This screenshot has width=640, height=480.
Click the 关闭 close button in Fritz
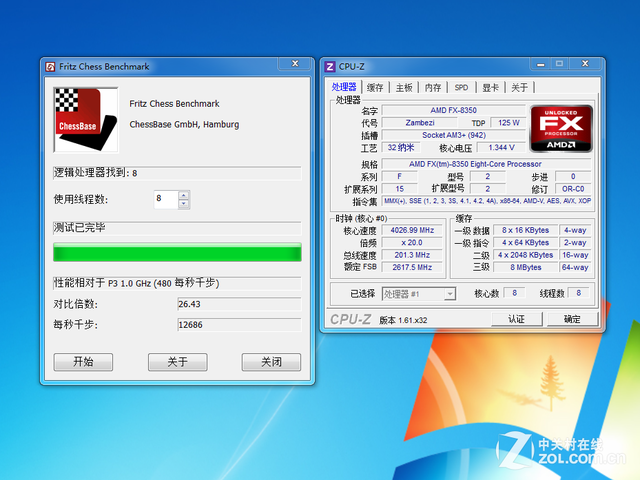tap(271, 362)
